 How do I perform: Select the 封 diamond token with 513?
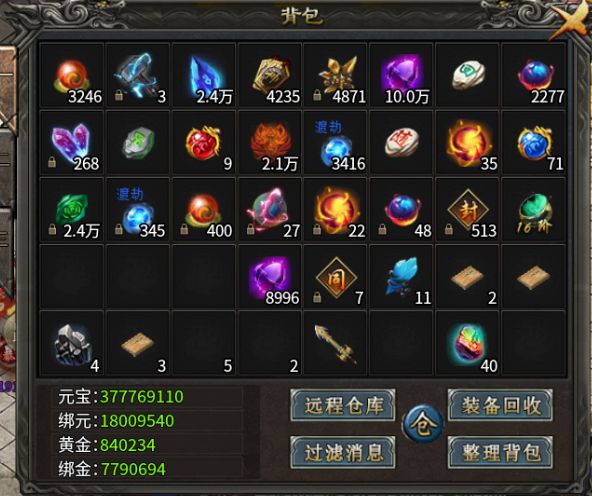pos(467,209)
